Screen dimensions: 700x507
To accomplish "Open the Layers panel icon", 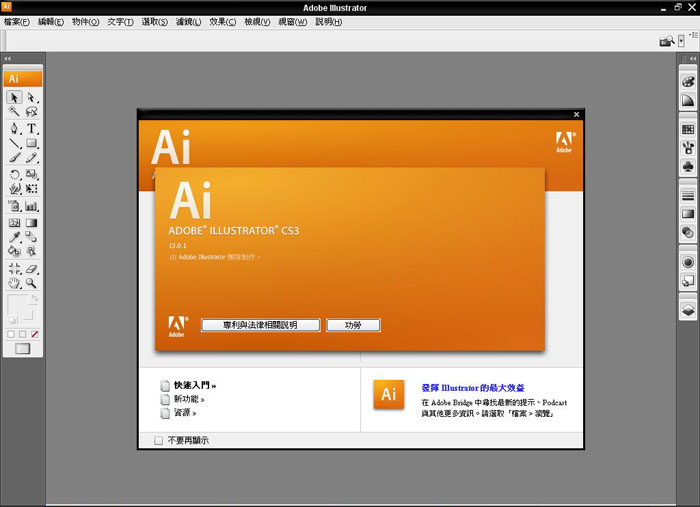I will [688, 310].
